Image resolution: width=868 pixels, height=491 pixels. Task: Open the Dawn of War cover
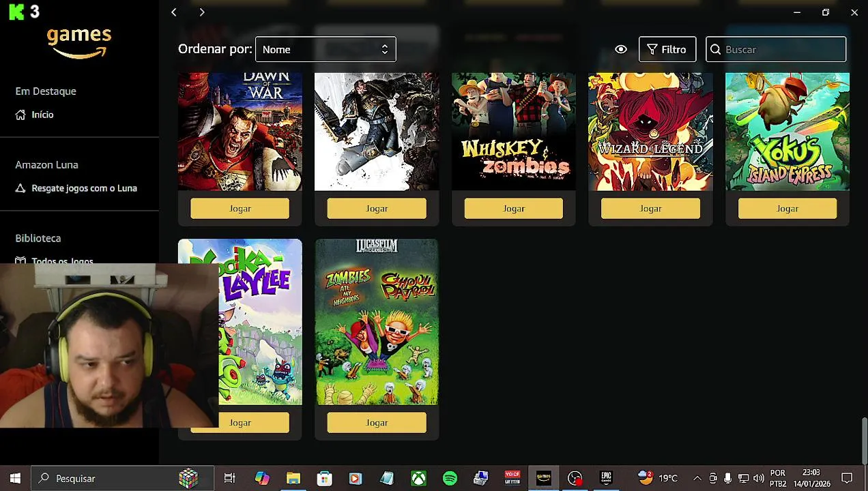click(x=240, y=132)
